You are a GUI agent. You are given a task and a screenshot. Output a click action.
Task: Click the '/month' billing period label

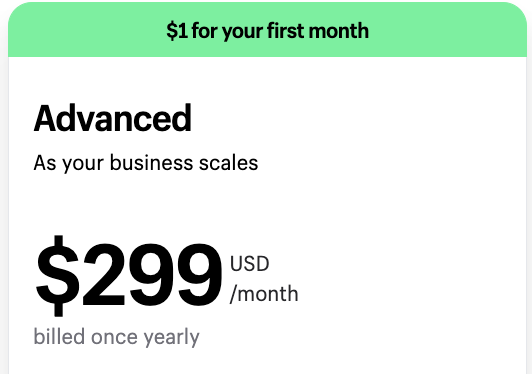click(x=264, y=294)
